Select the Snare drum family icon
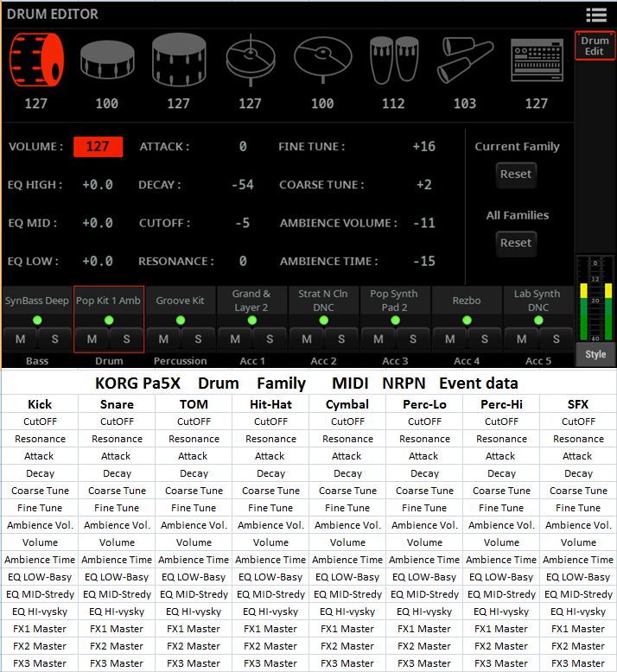Image resolution: width=617 pixels, height=672 pixels. (x=107, y=60)
